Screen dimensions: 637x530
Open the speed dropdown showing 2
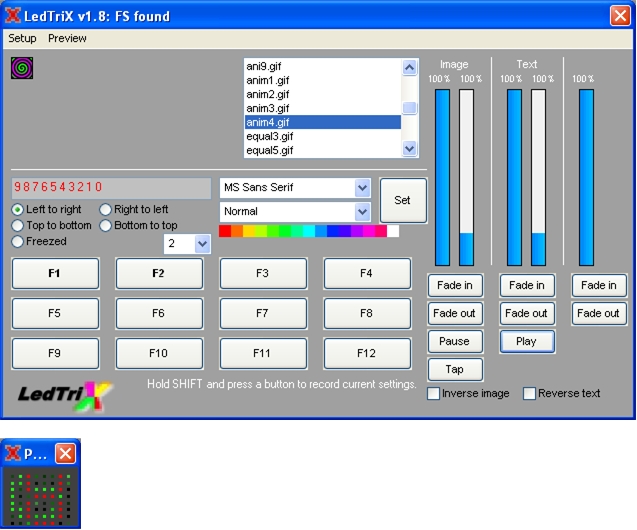[x=202, y=244]
